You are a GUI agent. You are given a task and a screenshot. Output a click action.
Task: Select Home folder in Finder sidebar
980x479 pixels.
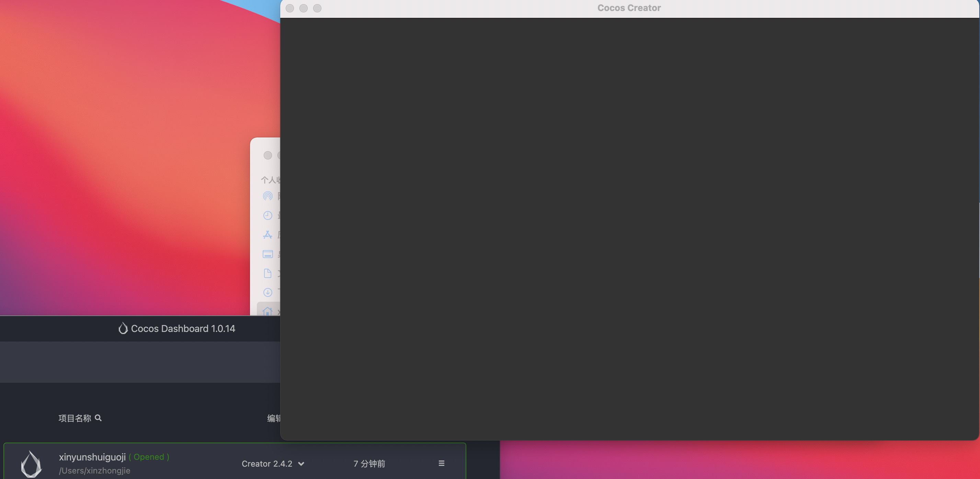(268, 311)
